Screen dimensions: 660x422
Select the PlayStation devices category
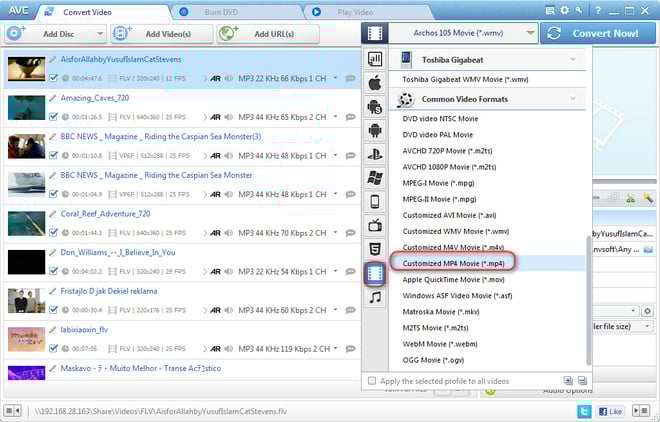tap(375, 154)
